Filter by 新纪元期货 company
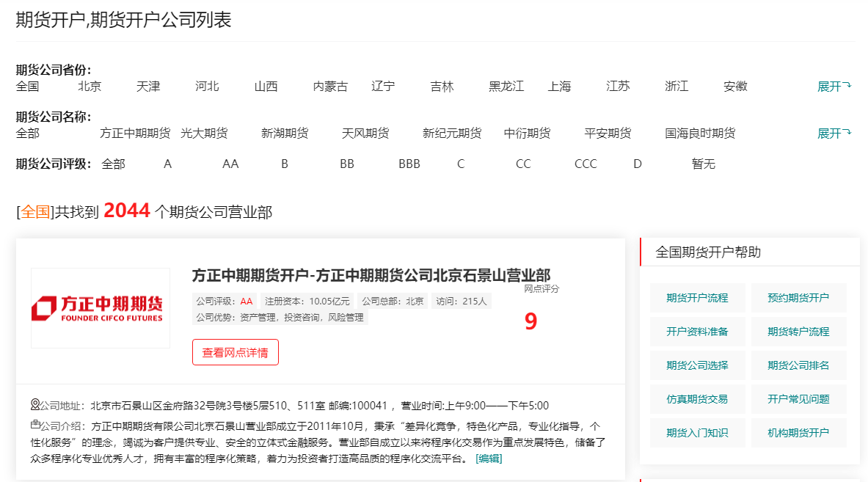868x482 pixels. tap(452, 134)
